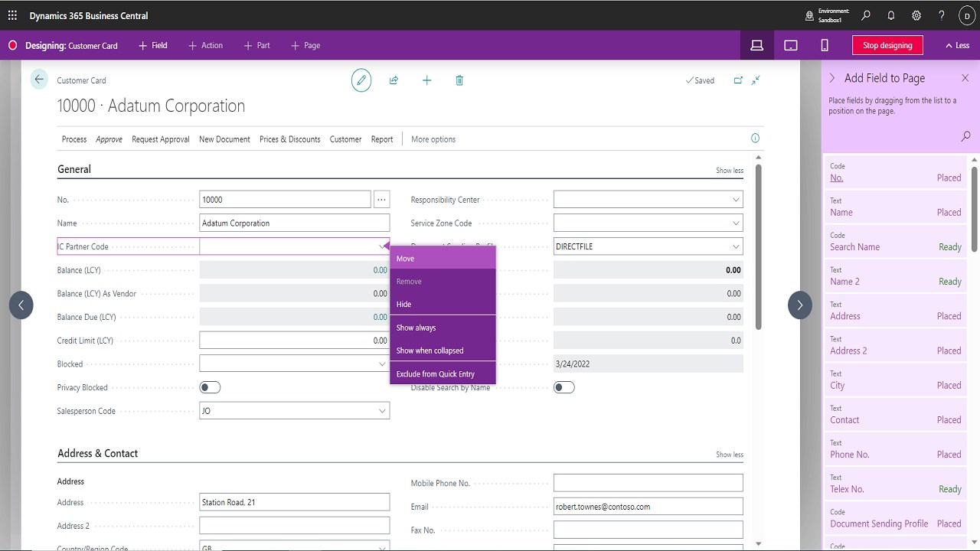Select Exclude from Quick Entry
This screenshot has height=551, width=980.
click(x=443, y=373)
